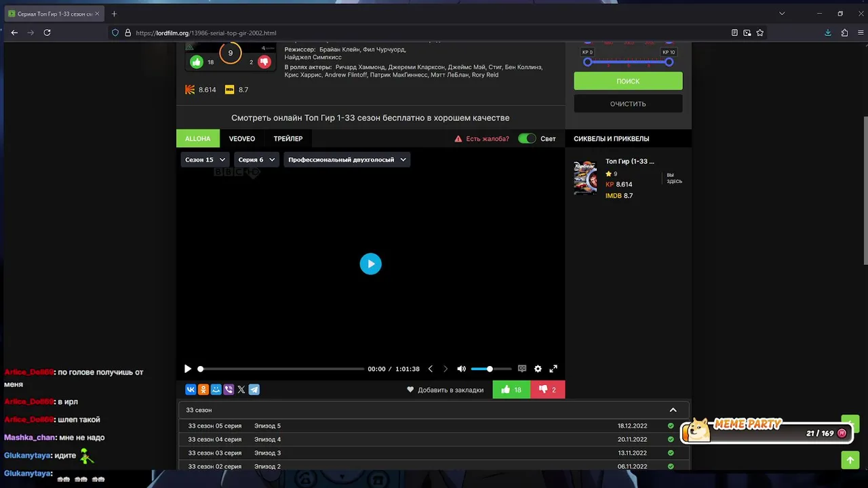
Task: Click green scroll-to-top arrow button
Action: click(850, 460)
